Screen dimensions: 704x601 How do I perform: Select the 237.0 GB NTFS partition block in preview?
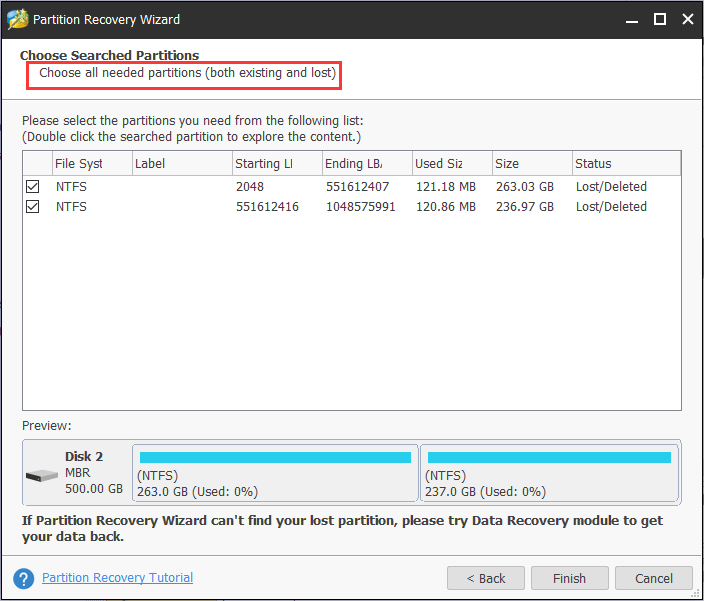(550, 473)
